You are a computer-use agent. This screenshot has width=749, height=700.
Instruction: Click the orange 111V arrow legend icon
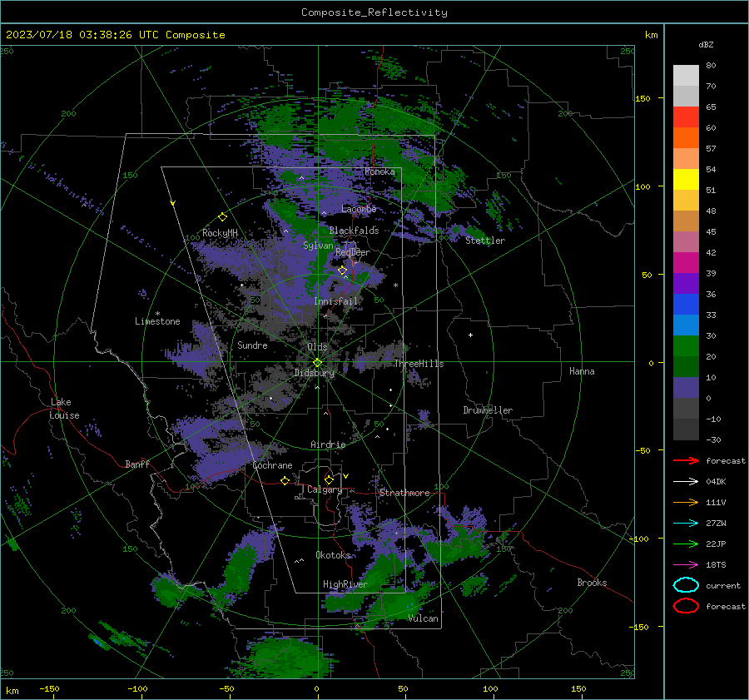pyautogui.click(x=686, y=502)
